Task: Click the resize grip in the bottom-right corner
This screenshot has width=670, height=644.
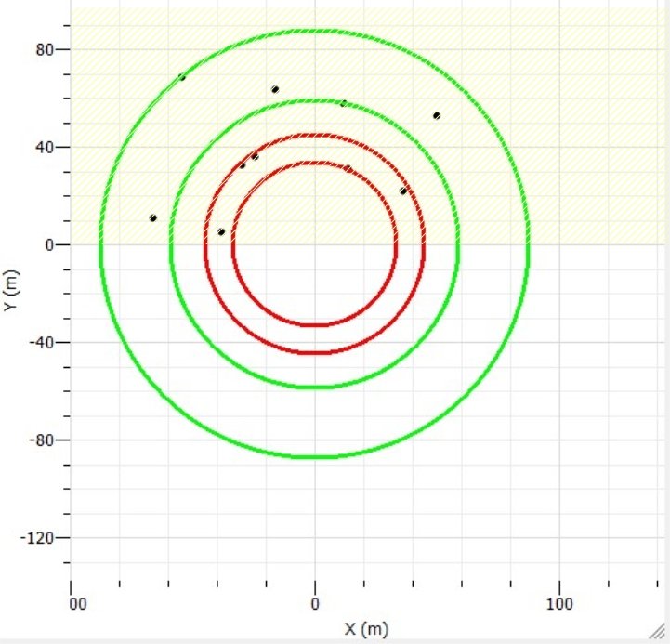Action: click(661, 634)
